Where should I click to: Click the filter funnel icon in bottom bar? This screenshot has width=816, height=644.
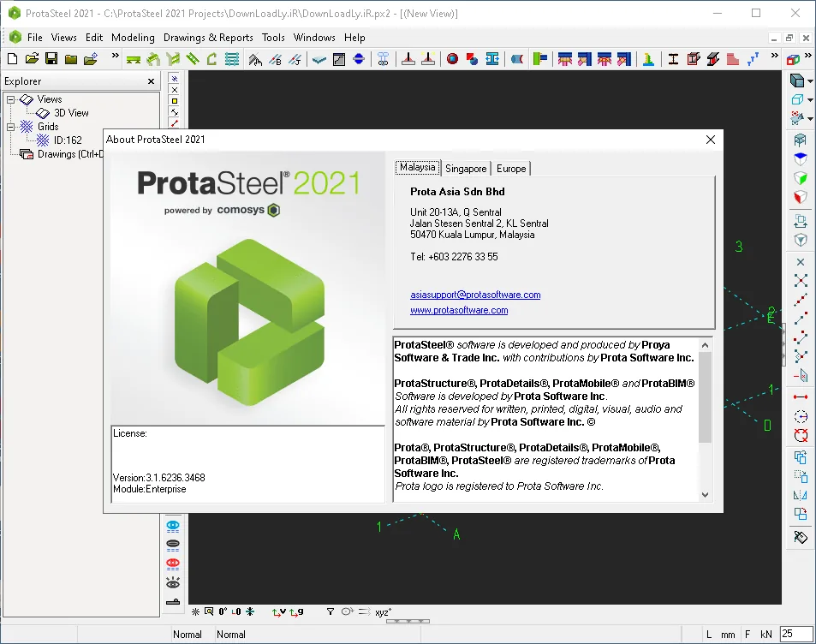(330, 611)
